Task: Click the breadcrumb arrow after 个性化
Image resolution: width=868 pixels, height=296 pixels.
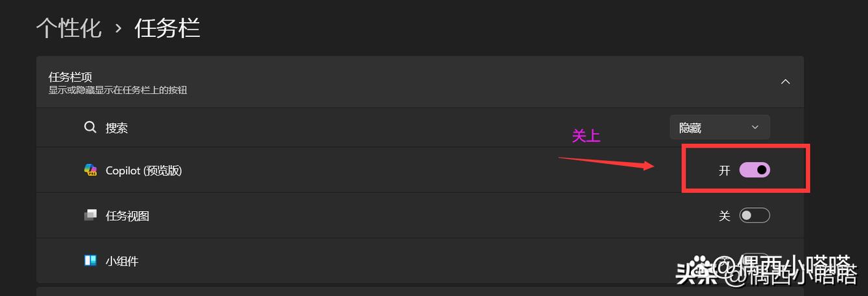Action: [118, 29]
